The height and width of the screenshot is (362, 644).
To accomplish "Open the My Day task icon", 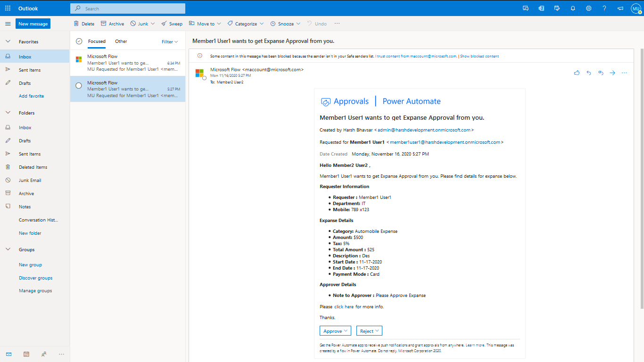I will coord(557,8).
